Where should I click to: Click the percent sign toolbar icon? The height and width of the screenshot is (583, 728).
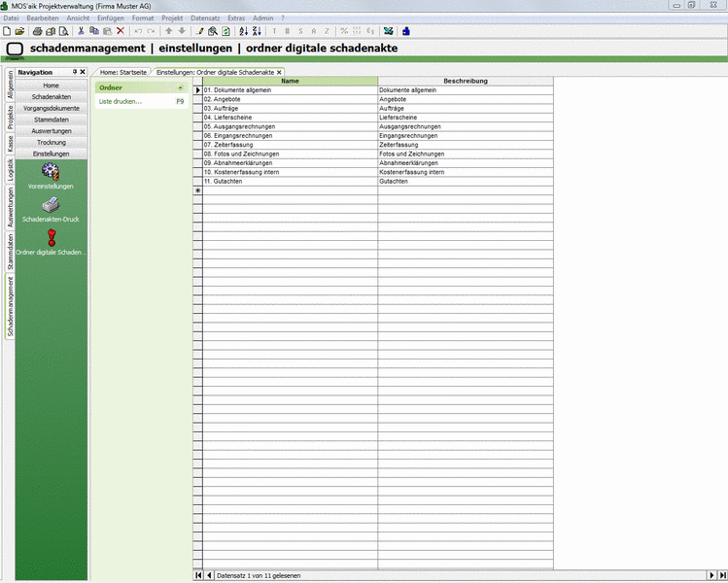(344, 31)
